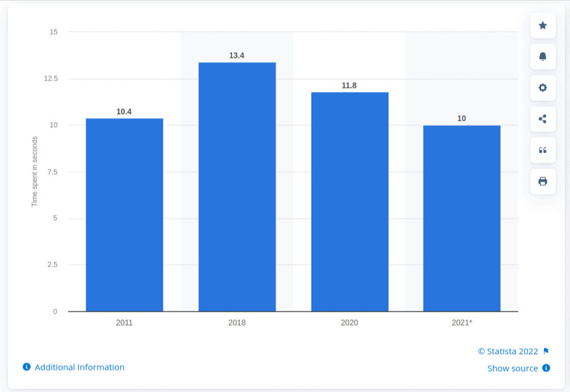The width and height of the screenshot is (570, 392).
Task: Click the 7.5 y-axis tick label
Action: tap(52, 172)
